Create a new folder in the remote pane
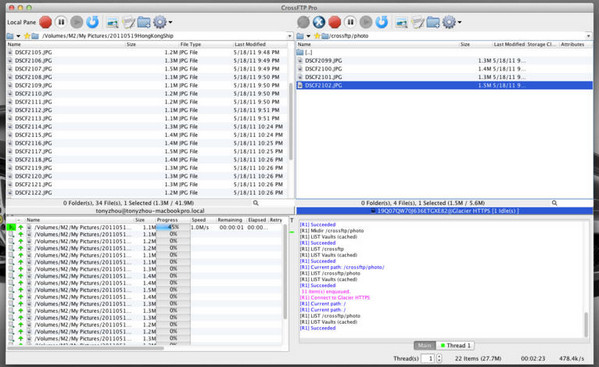Viewport: 599px width, 367px height. [433, 23]
